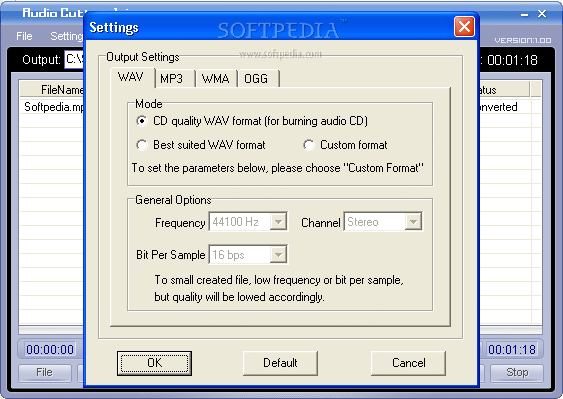
Task: Click the Output path field in main window
Action: (74, 59)
